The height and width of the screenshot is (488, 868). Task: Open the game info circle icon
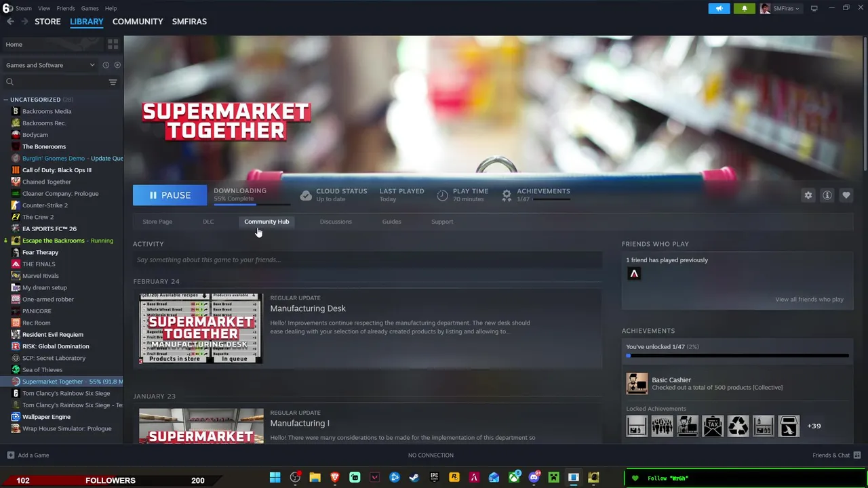[827, 195]
